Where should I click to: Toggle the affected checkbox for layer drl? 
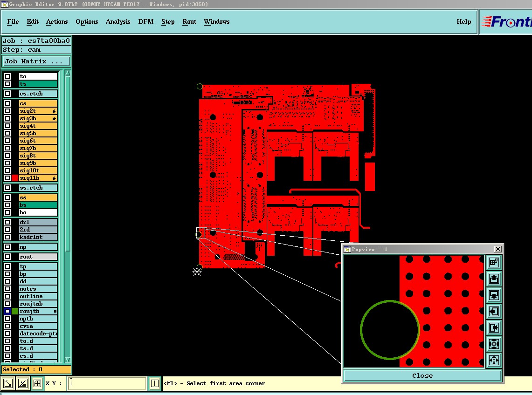pyautogui.click(x=7, y=222)
